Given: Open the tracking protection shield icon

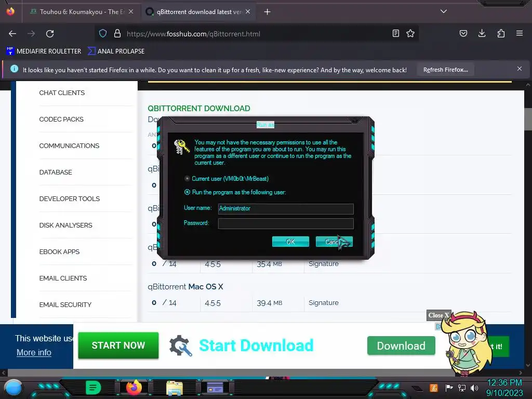Looking at the screenshot, I should click(x=103, y=33).
